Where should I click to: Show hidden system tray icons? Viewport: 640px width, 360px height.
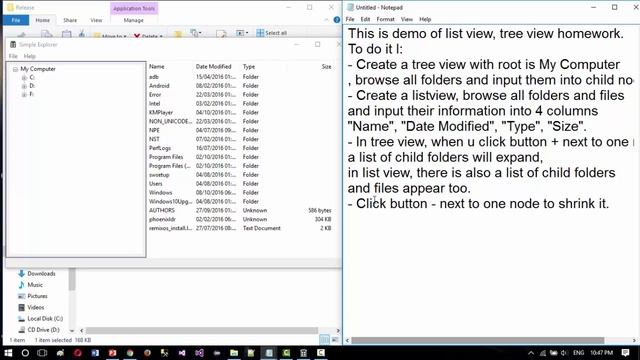point(531,353)
